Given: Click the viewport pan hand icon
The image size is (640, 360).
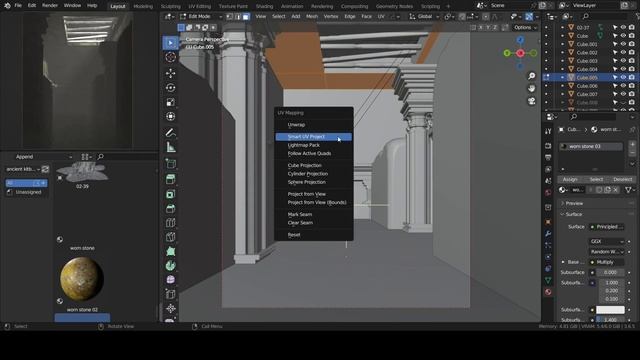Looking at the screenshot, I should 531,88.
